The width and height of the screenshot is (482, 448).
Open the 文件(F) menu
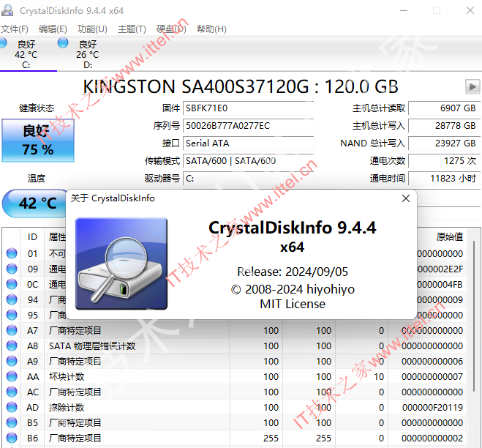pos(15,29)
